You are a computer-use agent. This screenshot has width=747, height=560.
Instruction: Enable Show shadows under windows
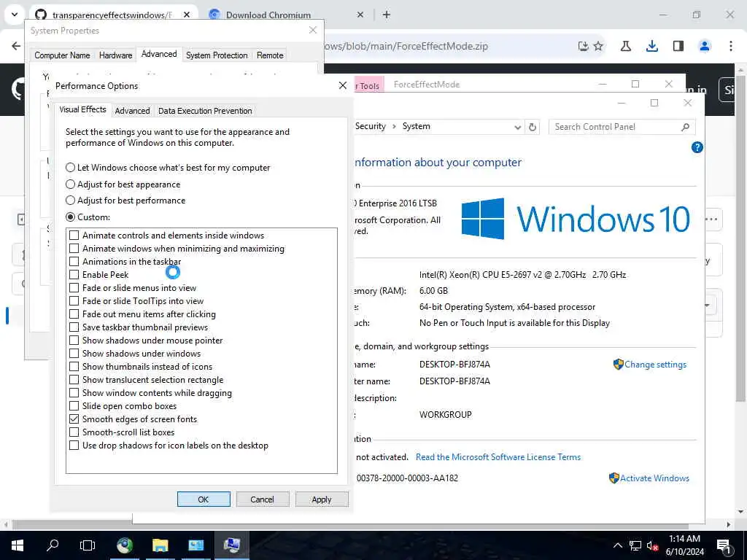pyautogui.click(x=74, y=354)
